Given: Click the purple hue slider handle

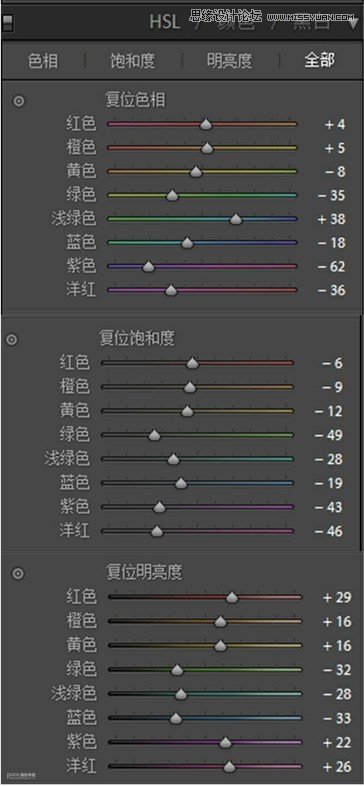Looking at the screenshot, I should (x=148, y=267).
